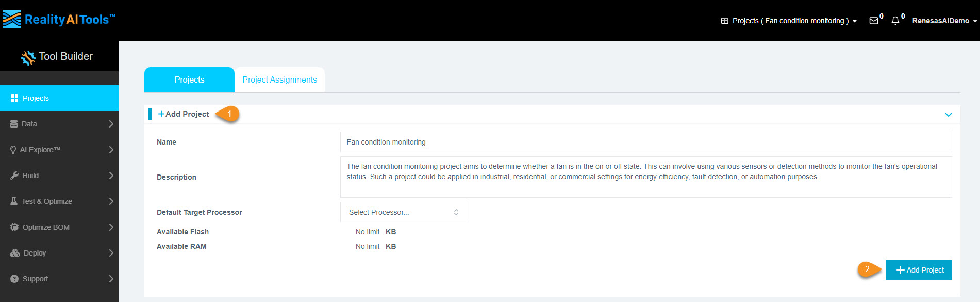
Task: Click the Build wrench icon
Action: (x=14, y=176)
